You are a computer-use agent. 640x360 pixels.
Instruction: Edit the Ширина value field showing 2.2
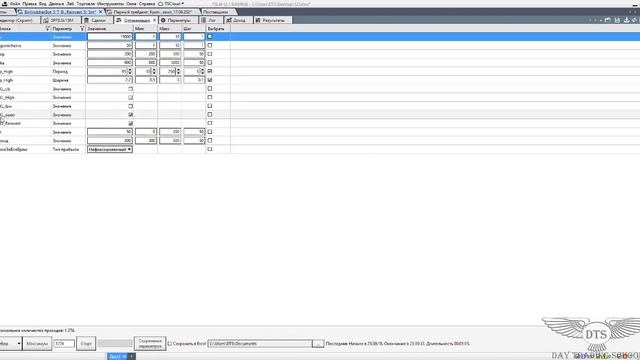point(109,80)
